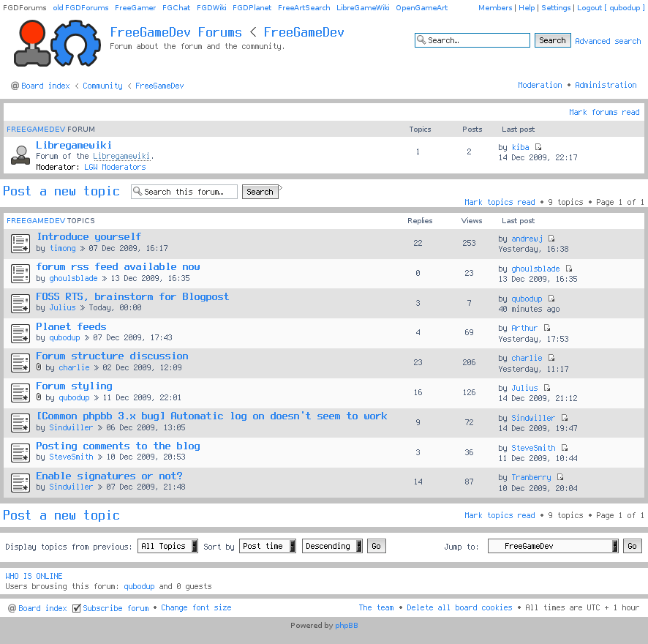Click Post a new topic at top
This screenshot has width=648, height=644.
pos(61,191)
